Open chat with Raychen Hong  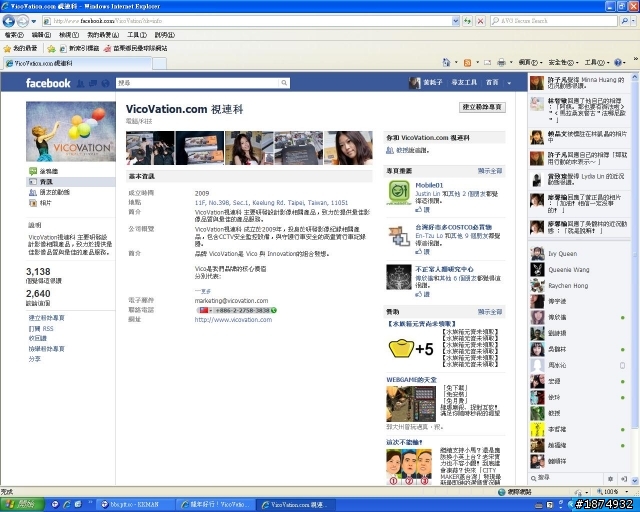tap(580, 286)
